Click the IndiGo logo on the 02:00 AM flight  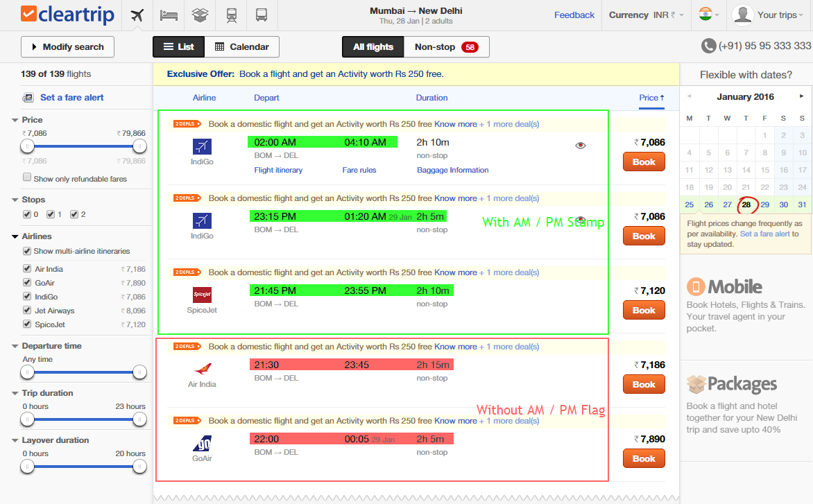coord(203,146)
